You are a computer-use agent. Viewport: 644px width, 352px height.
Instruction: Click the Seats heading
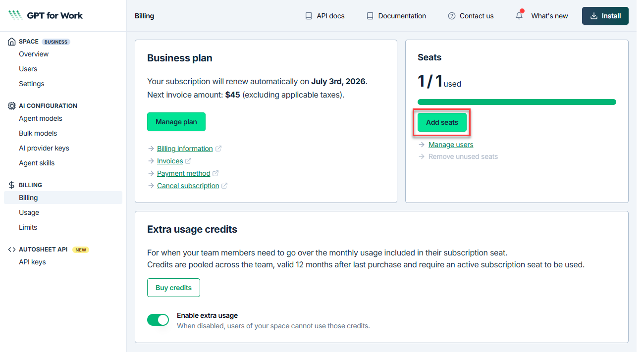429,57
